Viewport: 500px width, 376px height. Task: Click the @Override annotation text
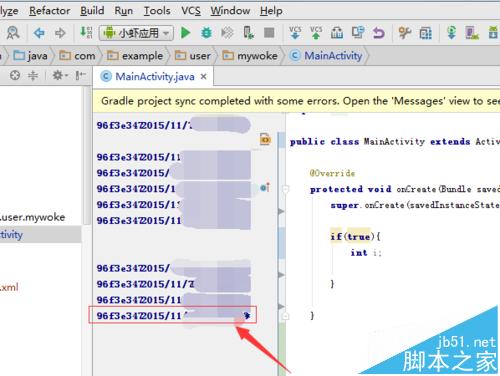(332, 173)
